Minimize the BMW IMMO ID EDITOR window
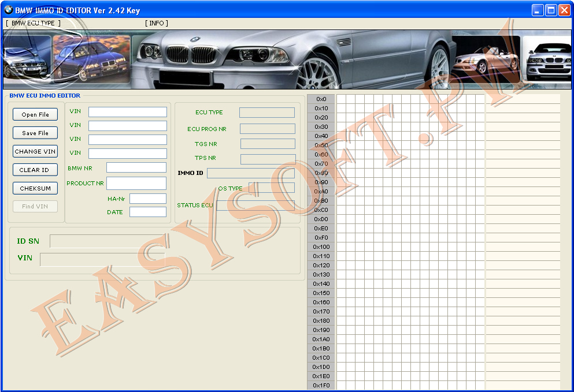The width and height of the screenshot is (574, 392). pyautogui.click(x=538, y=10)
